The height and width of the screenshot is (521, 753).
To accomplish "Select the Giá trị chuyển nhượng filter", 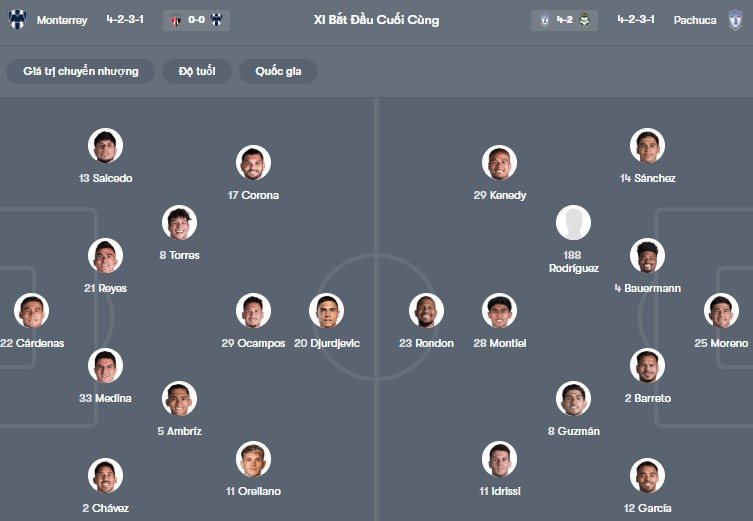I will [x=81, y=71].
